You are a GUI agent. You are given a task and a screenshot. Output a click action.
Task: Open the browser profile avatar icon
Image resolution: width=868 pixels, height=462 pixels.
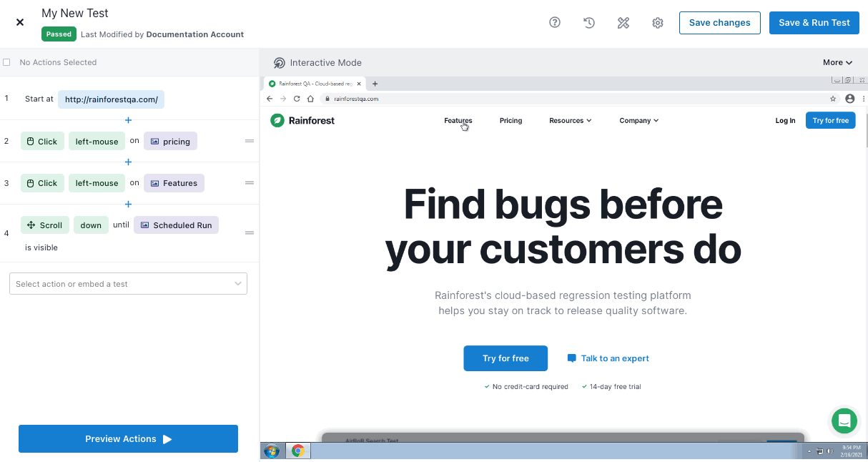pyautogui.click(x=850, y=99)
